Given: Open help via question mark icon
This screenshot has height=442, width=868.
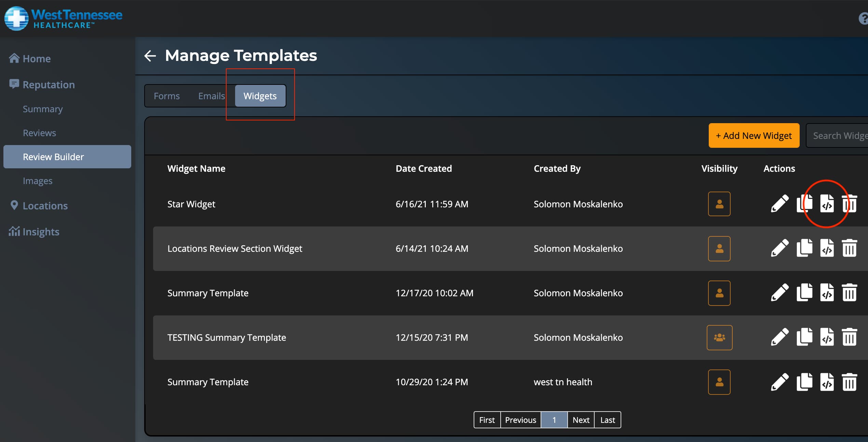Looking at the screenshot, I should pos(864,19).
